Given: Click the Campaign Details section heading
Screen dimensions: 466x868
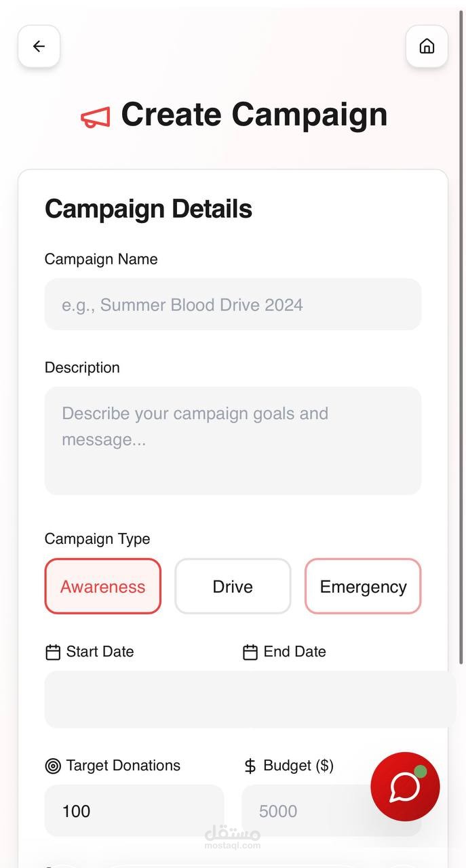Looking at the screenshot, I should click(149, 209).
